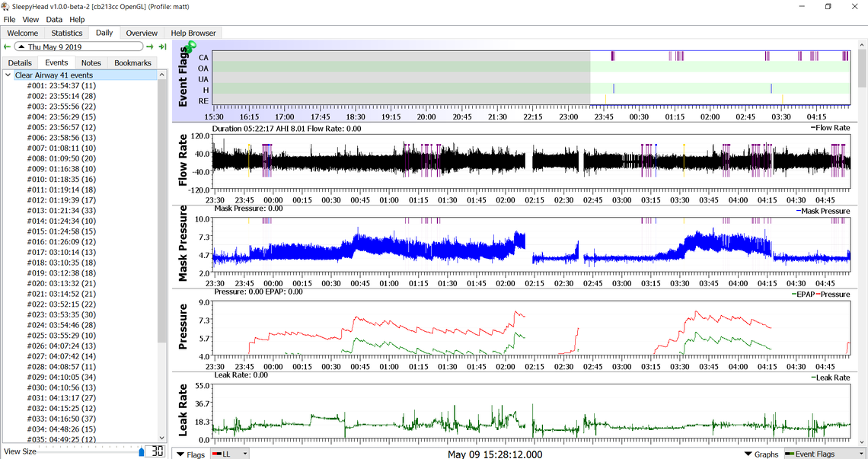The width and height of the screenshot is (868, 459).
Task: Select event #007: 01:08:11 (10)
Action: [x=62, y=148]
